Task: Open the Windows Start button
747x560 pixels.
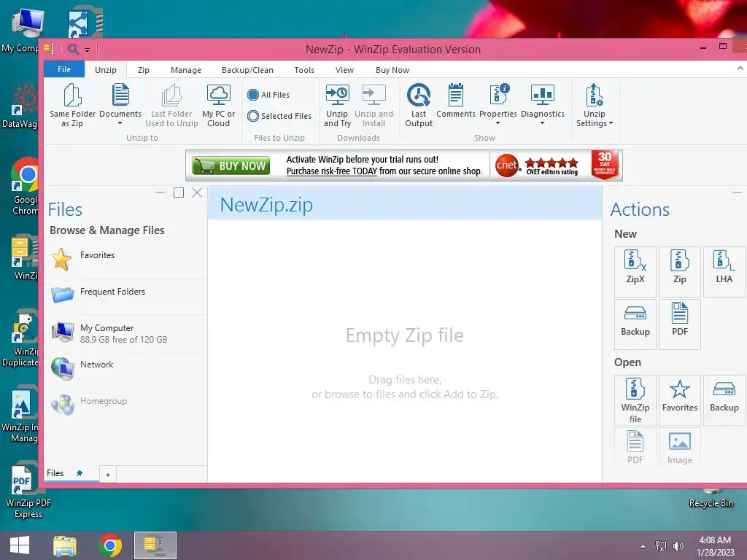Action: 20,545
